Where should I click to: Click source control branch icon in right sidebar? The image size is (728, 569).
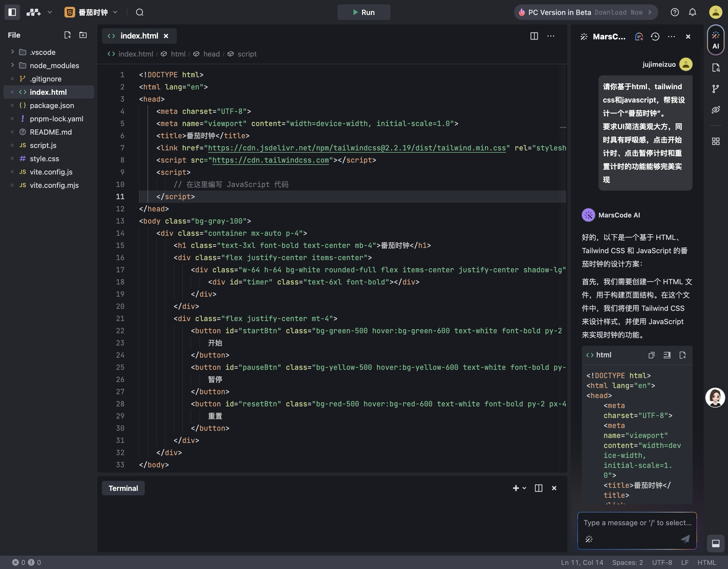pos(715,89)
